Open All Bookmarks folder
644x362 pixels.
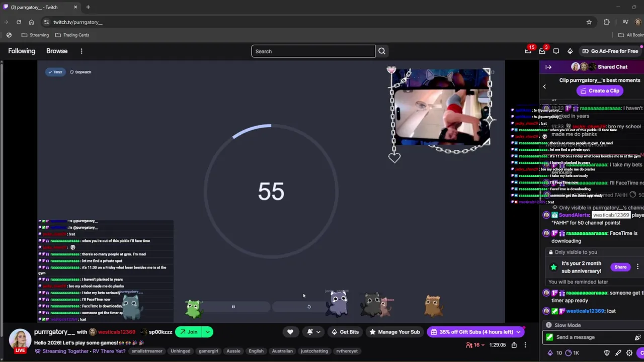click(631, 35)
